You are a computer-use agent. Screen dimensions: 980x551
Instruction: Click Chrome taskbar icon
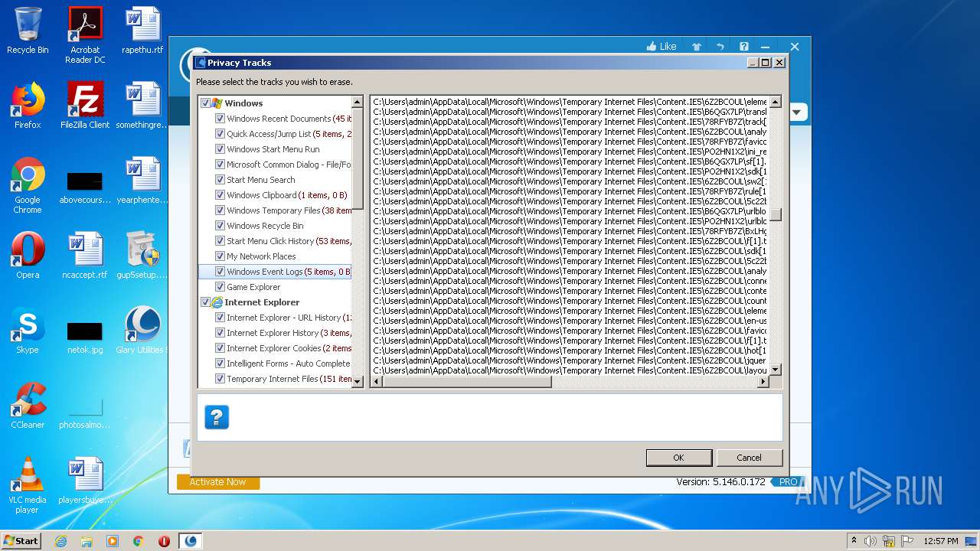(139, 541)
